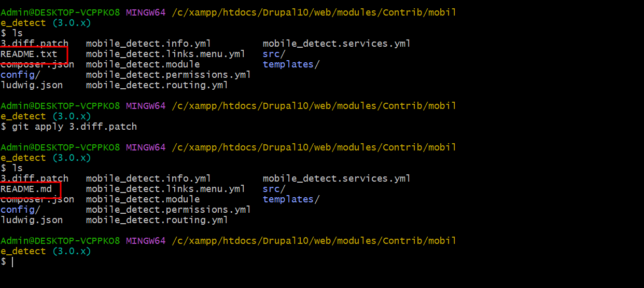Click ludwig.json in first listing
Screen dimensions: 644x288
(x=32, y=85)
